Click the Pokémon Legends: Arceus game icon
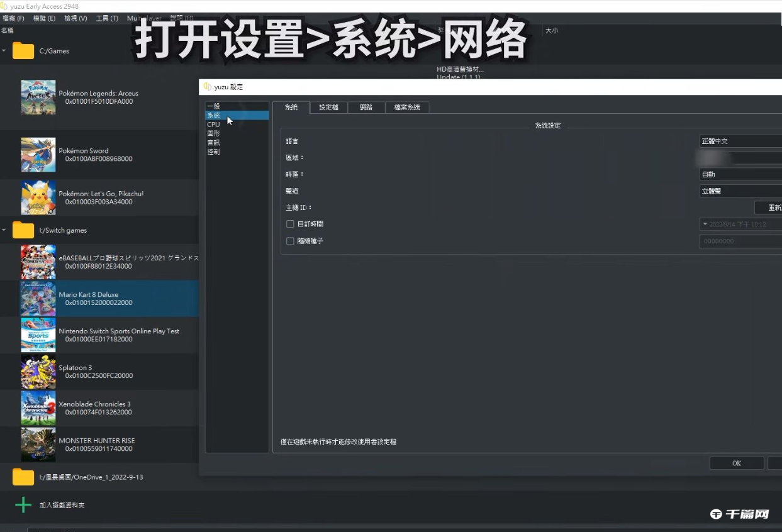782x532 pixels. 38,97
